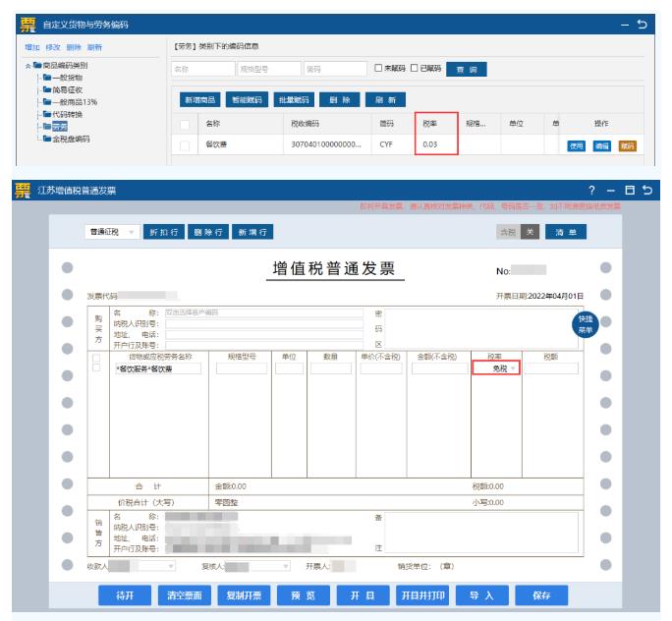
Task: Expand the 收款人 dropdown
Action: point(170,566)
